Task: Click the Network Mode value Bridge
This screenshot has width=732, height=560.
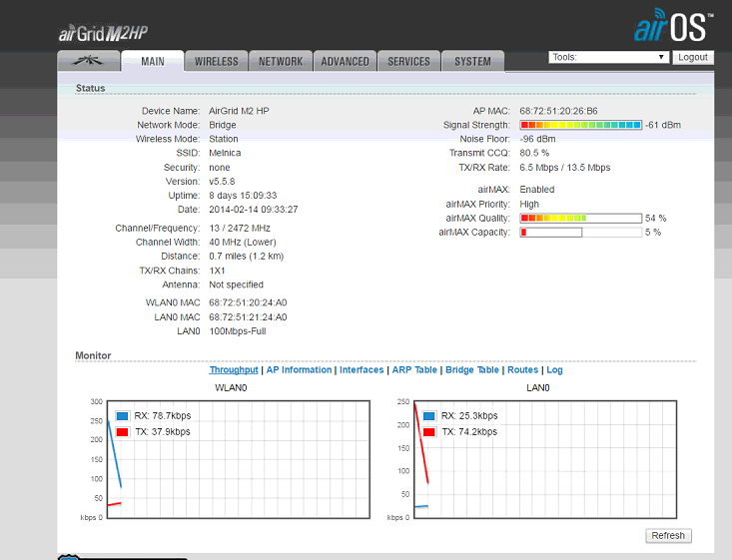Action: coord(223,125)
